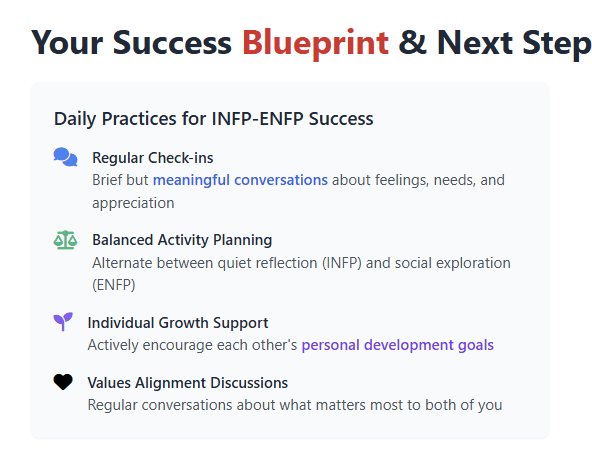
Task: Click the '& Next Step' title text
Action: tap(495, 43)
